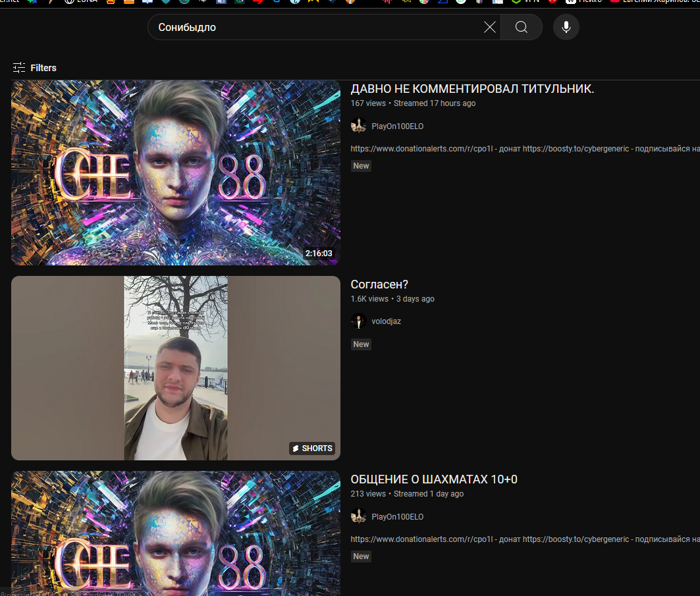The image size is (700, 596).
Task: Open the volodjaz channel name
Action: tap(386, 321)
